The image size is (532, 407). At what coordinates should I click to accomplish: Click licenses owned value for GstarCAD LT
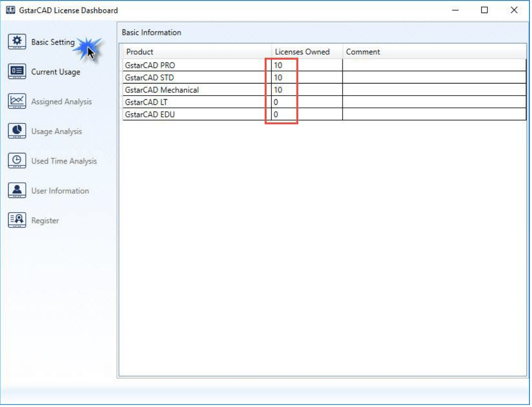click(307, 102)
